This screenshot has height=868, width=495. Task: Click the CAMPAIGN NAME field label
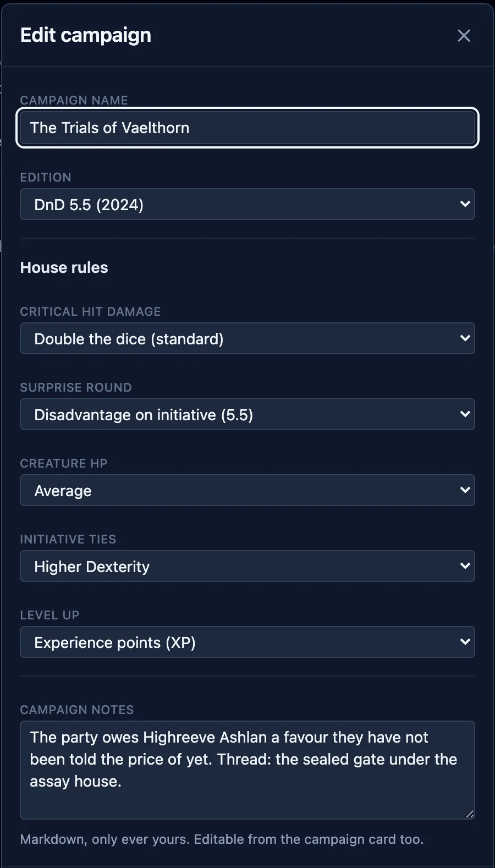74,100
